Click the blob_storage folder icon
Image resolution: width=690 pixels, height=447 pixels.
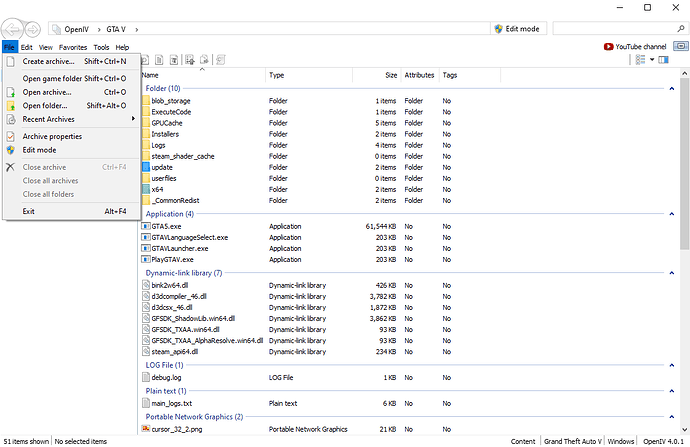coord(146,101)
